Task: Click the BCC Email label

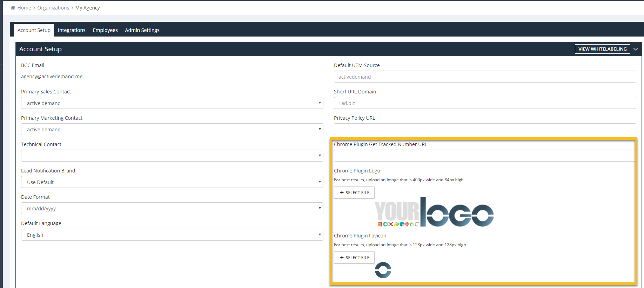Action: coord(33,65)
